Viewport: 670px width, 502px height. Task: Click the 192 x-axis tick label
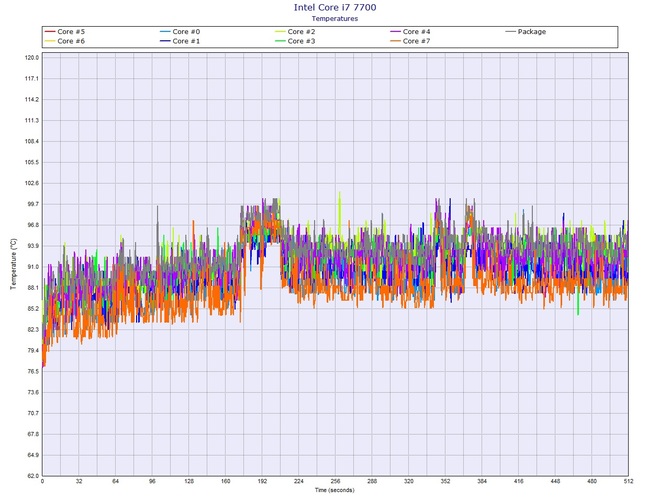coord(262,481)
